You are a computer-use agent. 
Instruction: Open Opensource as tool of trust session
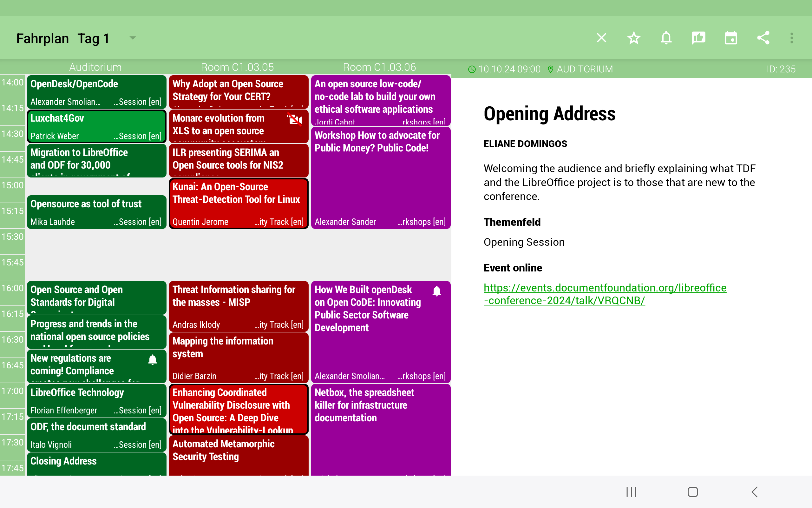point(97,212)
